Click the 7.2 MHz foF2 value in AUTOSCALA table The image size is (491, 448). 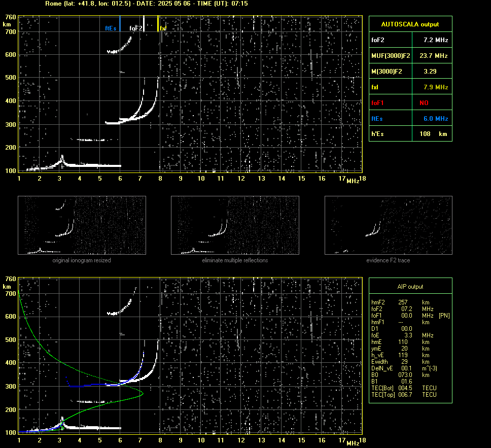pyautogui.click(x=436, y=40)
